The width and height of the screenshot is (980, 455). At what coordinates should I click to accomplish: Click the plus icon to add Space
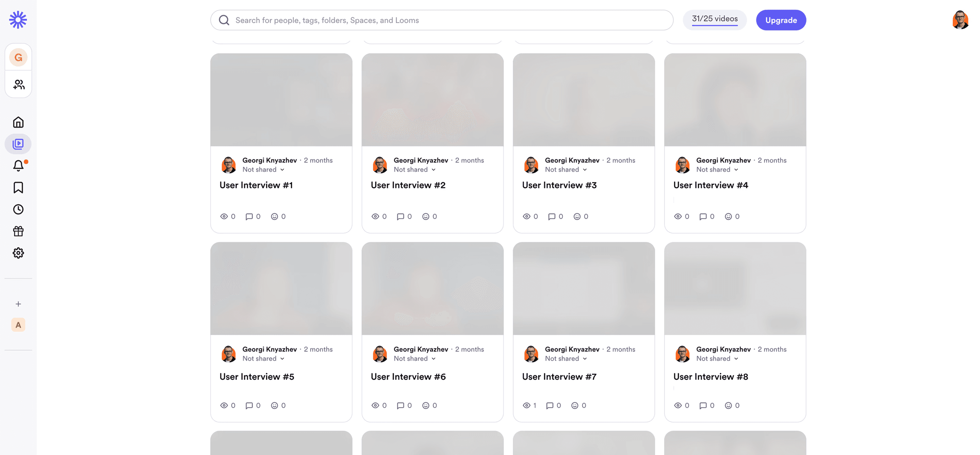pos(18,304)
